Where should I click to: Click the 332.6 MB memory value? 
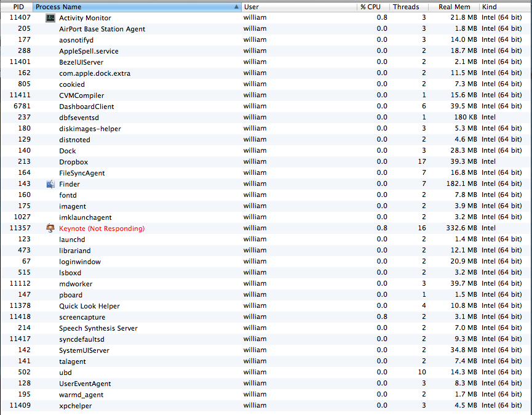[461, 228]
